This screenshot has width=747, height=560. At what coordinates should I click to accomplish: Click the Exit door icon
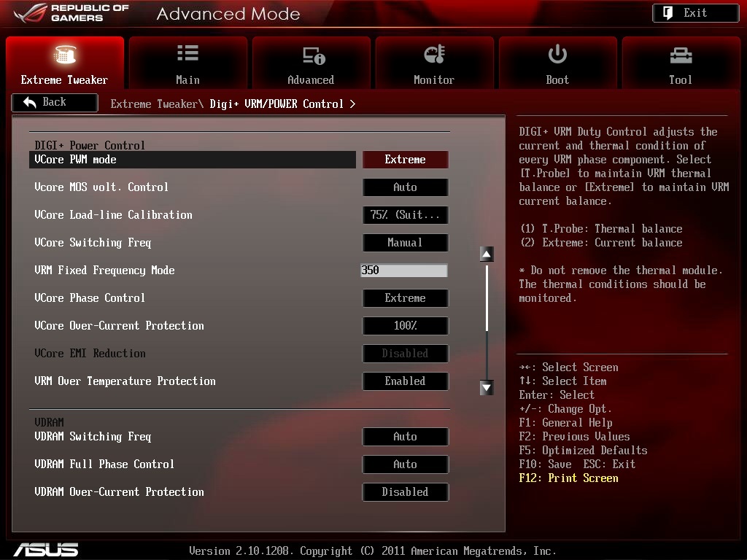[668, 13]
